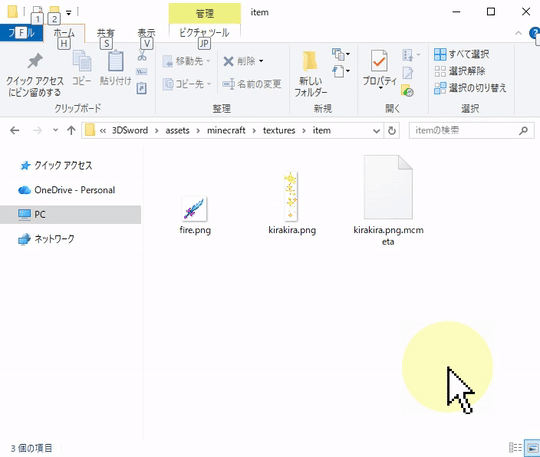Image resolution: width=540 pixels, height=457 pixels.
Task: Open the Picture Tools tab
Action: (204, 33)
